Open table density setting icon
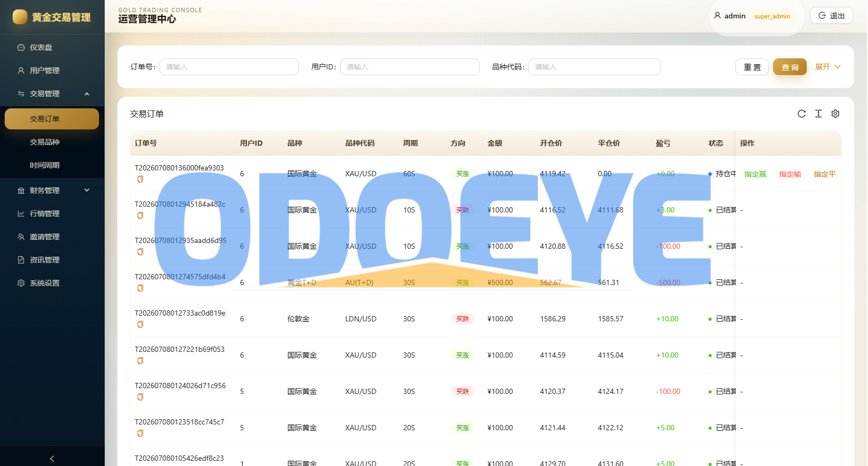The width and height of the screenshot is (868, 466). click(x=819, y=114)
